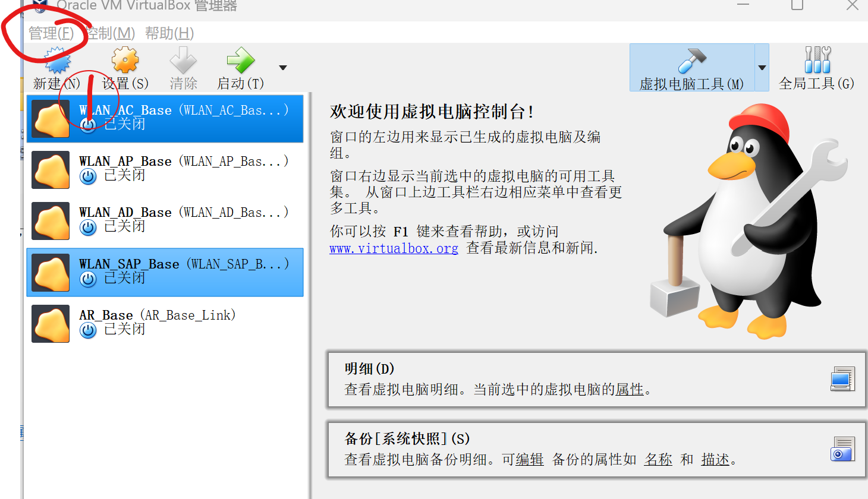Click 已关闭 status text under WLAN_AP_Base

coord(124,175)
